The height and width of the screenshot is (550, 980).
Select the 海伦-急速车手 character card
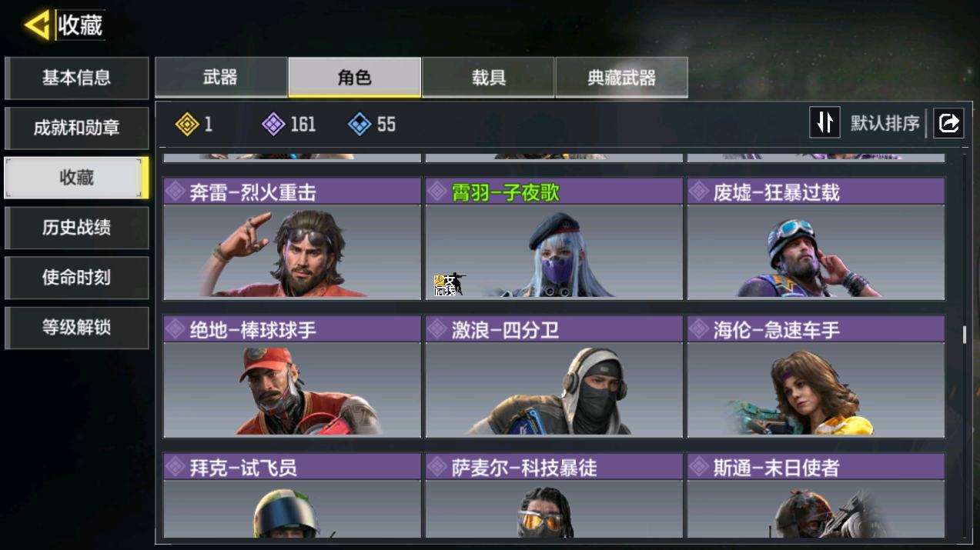point(816,376)
